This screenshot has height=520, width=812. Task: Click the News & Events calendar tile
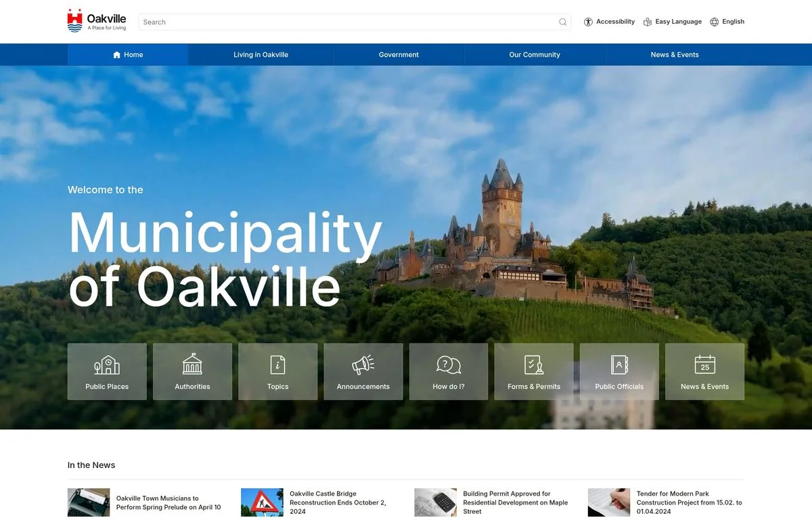[x=704, y=371]
